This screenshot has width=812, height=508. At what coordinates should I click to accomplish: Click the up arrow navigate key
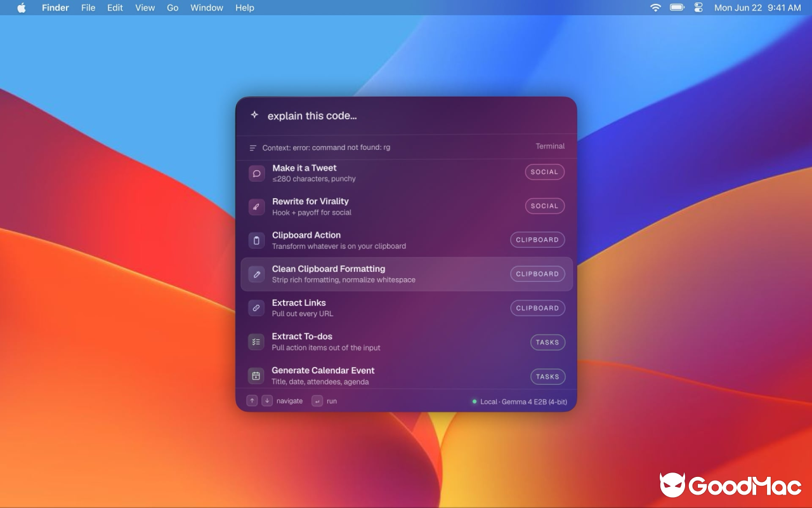252,401
